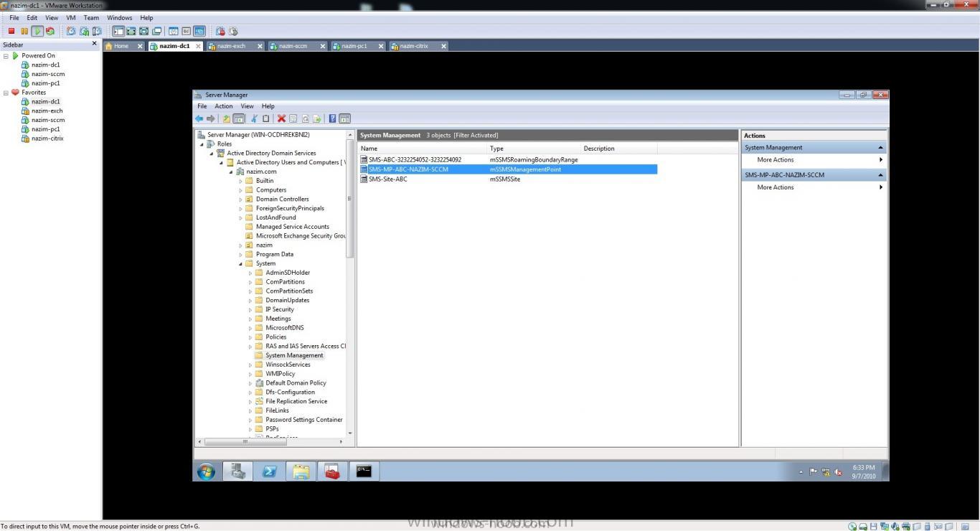Collapse the System container arrow
Screen dimensions: 980x531
pyautogui.click(x=241, y=263)
